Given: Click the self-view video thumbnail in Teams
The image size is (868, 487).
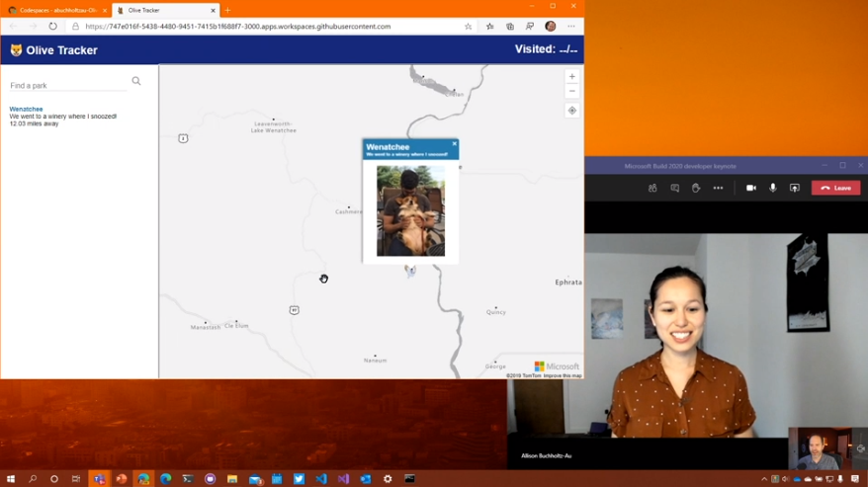Looking at the screenshot, I should [823, 448].
